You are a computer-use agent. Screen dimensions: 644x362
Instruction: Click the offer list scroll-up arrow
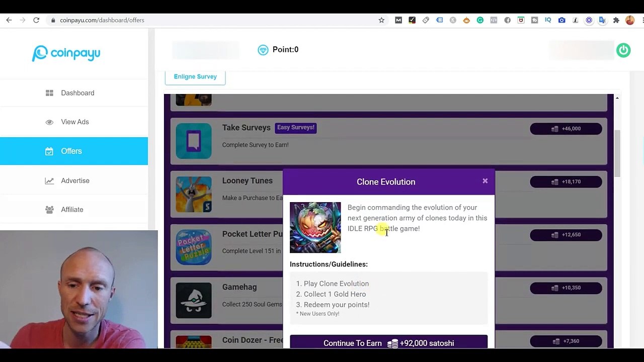(617, 98)
